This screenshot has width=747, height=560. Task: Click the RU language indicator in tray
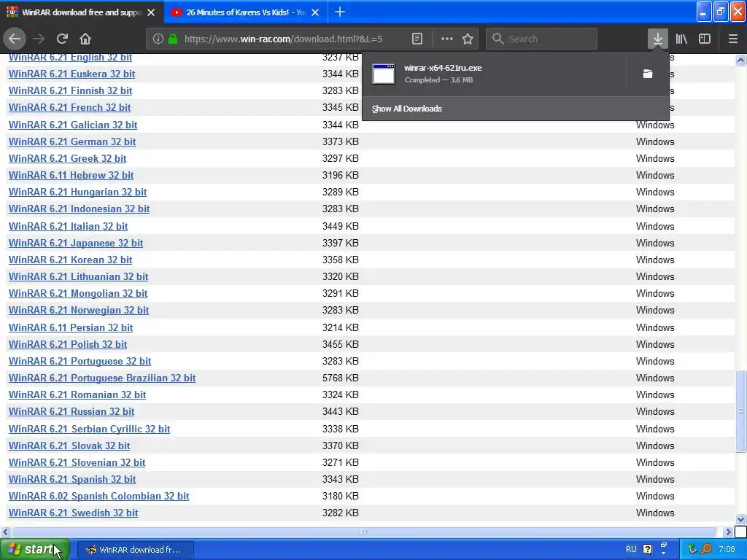coord(631,549)
